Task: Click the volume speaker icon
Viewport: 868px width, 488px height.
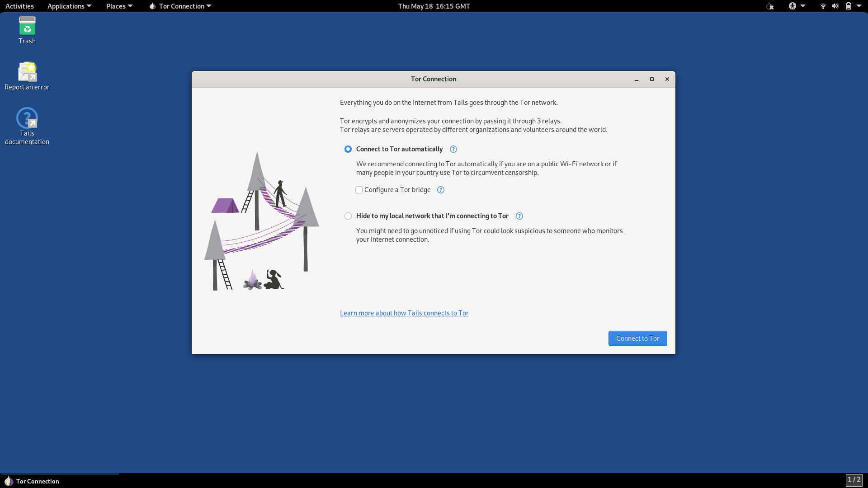Action: click(835, 6)
